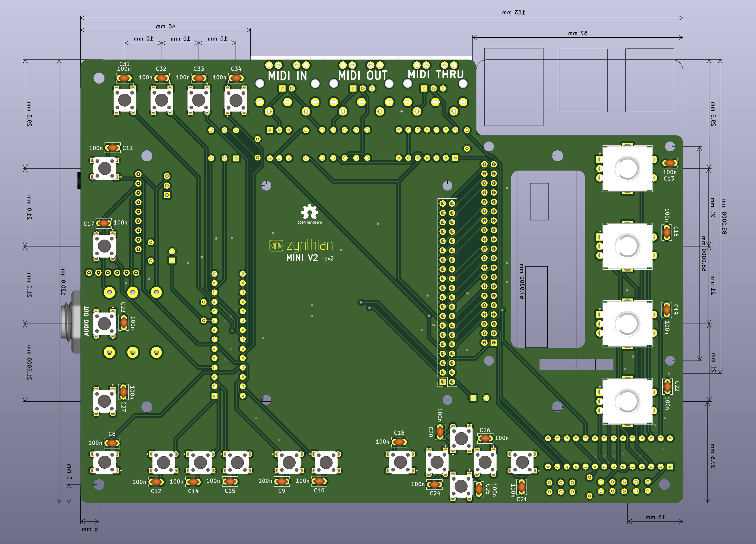The width and height of the screenshot is (756, 544).
Task: Click the zynthian waveform logo icon
Action: coord(276,246)
